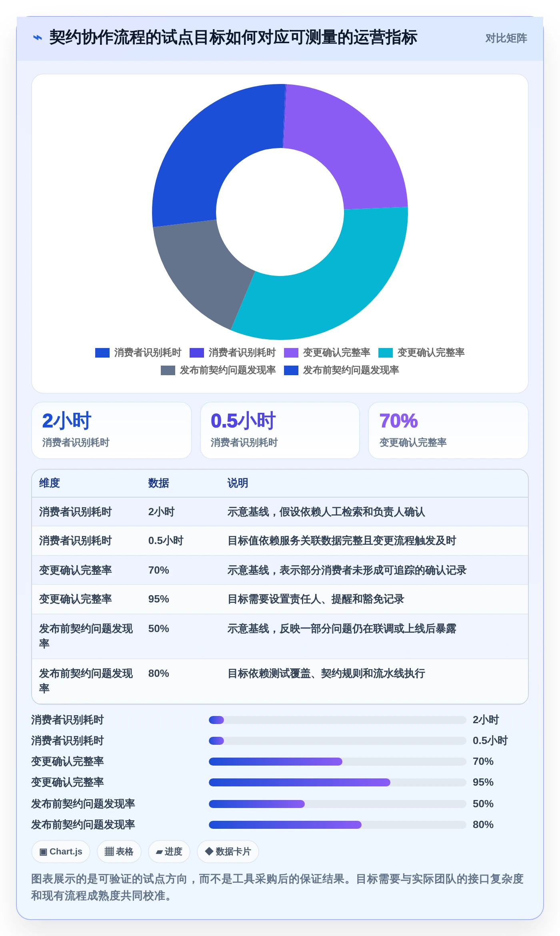Toggle the cyan 变更确认完整率 legend item
Screen dimensions: 560x936
point(422,352)
